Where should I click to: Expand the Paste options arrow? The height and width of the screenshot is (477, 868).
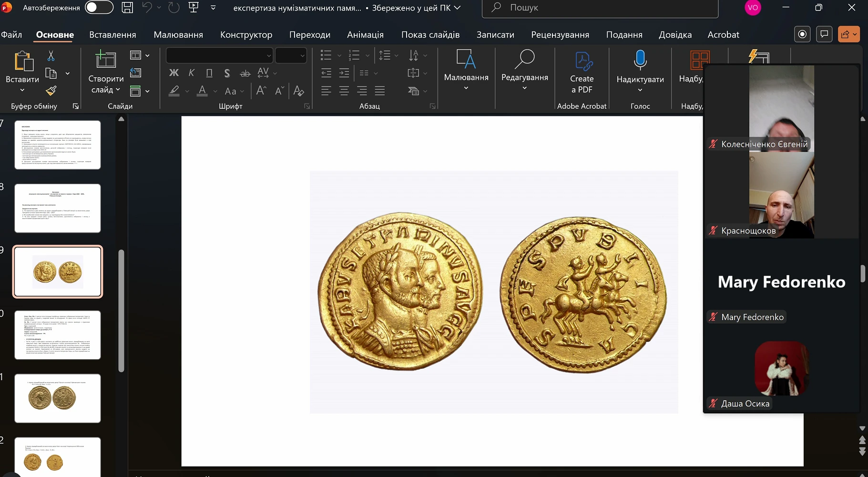pyautogui.click(x=22, y=90)
